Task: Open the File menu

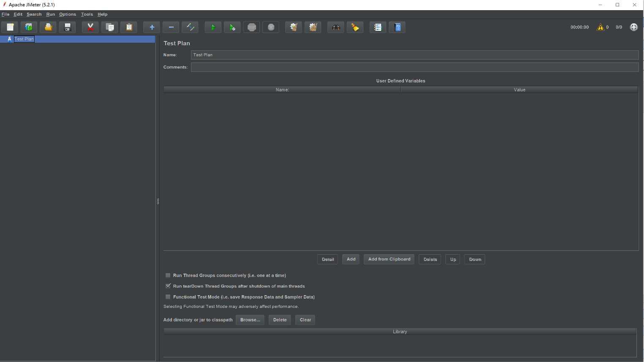Action: click(x=5, y=14)
